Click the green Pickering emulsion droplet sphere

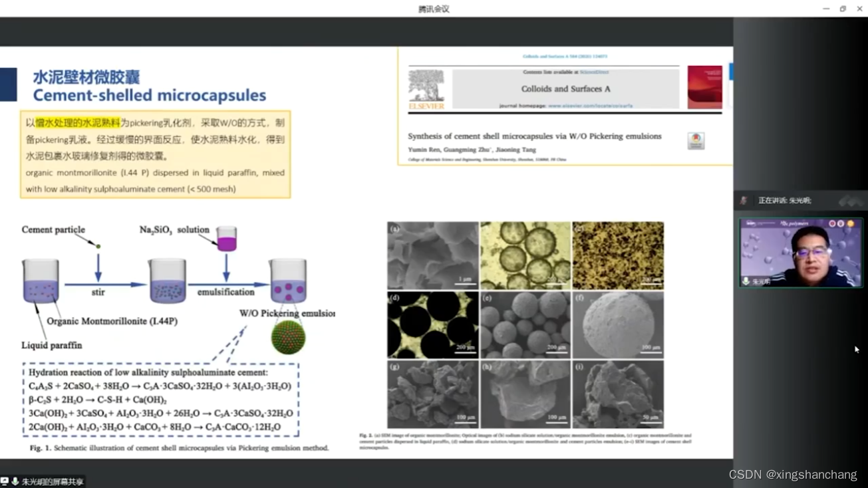pos(288,338)
